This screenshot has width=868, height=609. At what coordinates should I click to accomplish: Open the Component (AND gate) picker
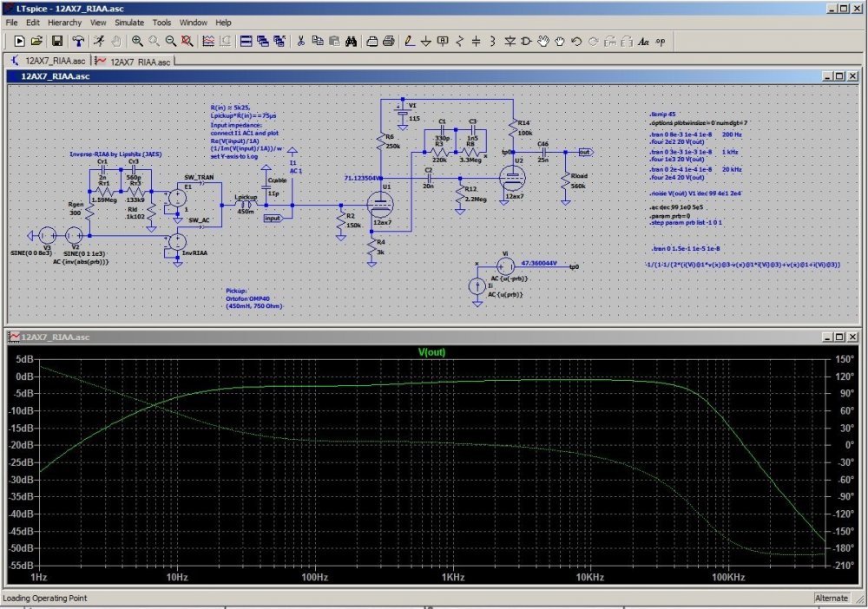pyautogui.click(x=527, y=41)
